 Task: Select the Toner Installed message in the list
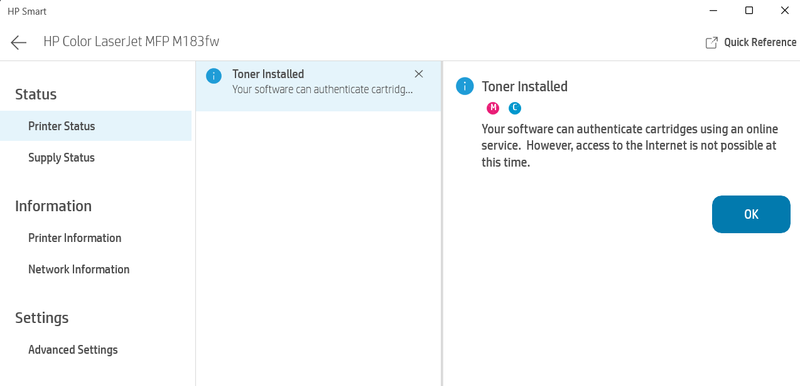pyautogui.click(x=318, y=86)
